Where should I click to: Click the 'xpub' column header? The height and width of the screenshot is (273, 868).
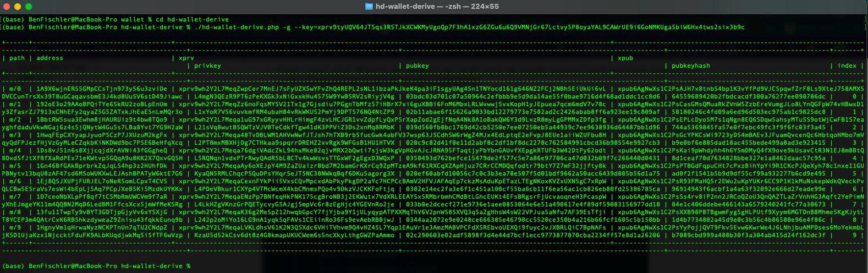pyautogui.click(x=625, y=58)
